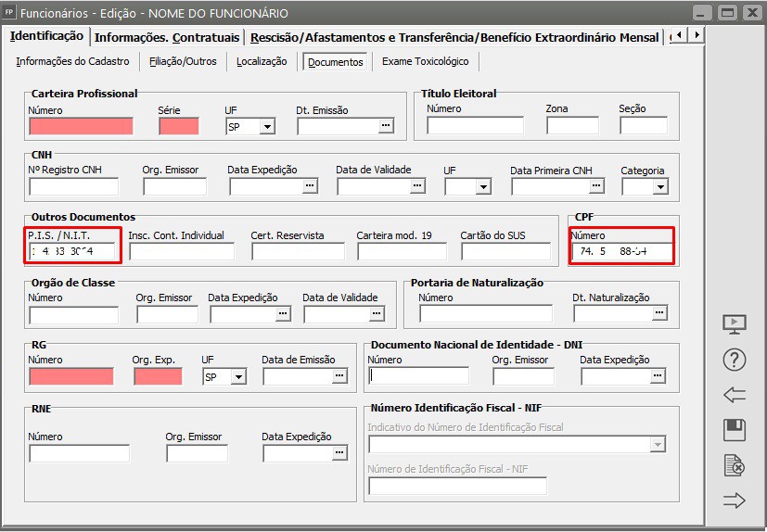
Task: Expand RG UF dropdown
Action: (238, 377)
